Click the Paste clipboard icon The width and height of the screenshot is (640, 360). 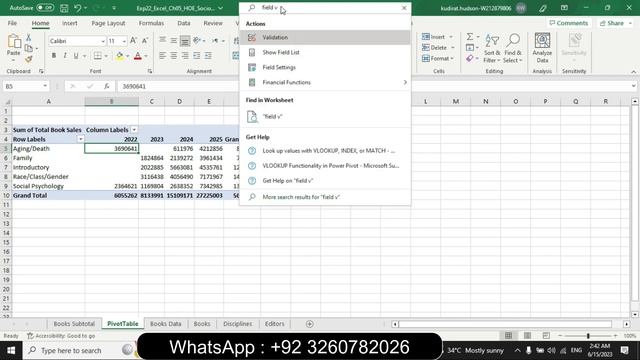point(13,42)
